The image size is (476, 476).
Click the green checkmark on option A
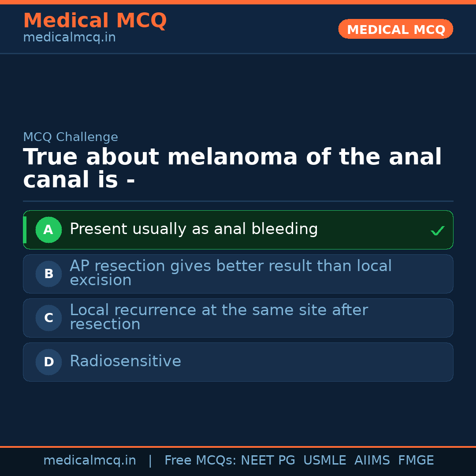[x=437, y=231]
